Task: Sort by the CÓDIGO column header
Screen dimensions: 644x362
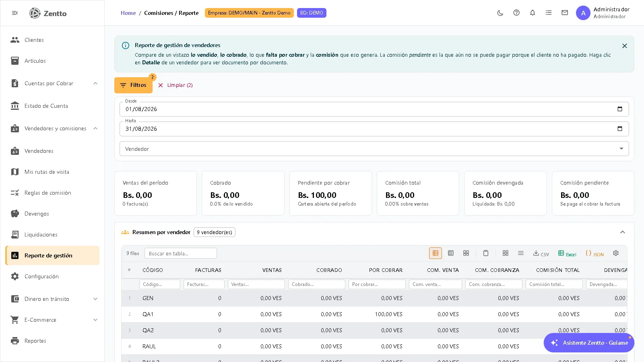Action: click(x=153, y=270)
